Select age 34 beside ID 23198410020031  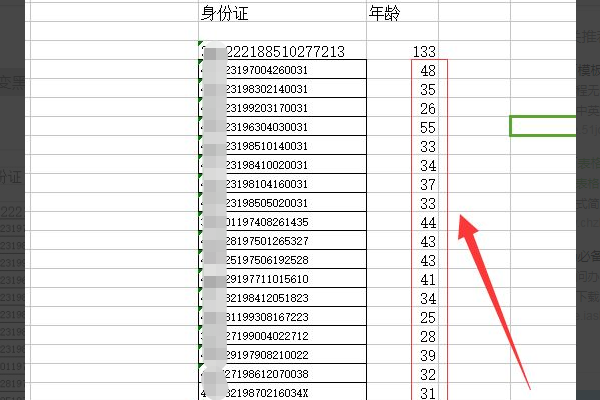(403, 164)
